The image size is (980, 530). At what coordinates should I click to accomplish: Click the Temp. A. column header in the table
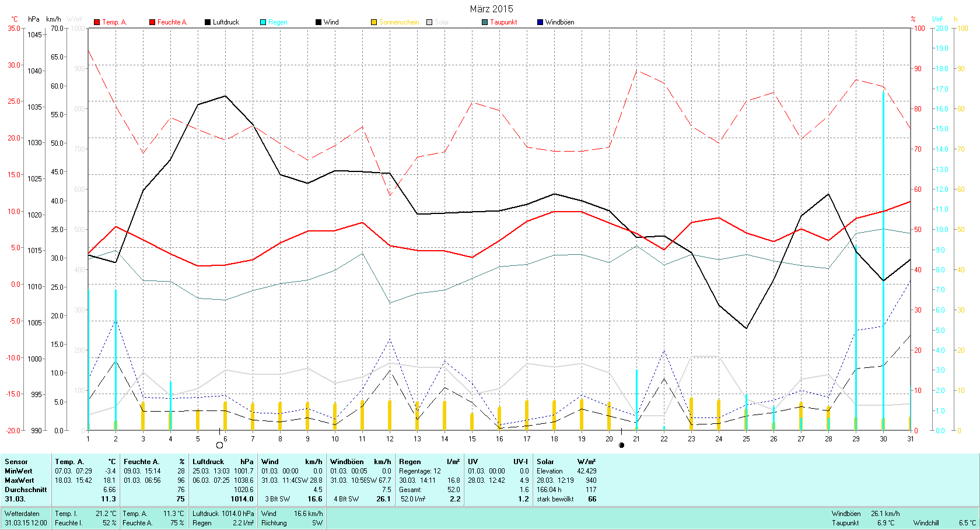click(x=86, y=462)
